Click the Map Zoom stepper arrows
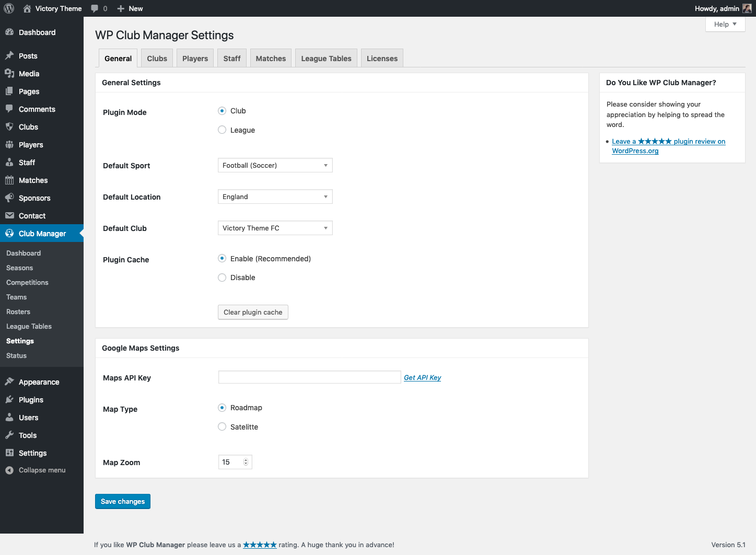Screen dimensions: 756x555 click(246, 462)
